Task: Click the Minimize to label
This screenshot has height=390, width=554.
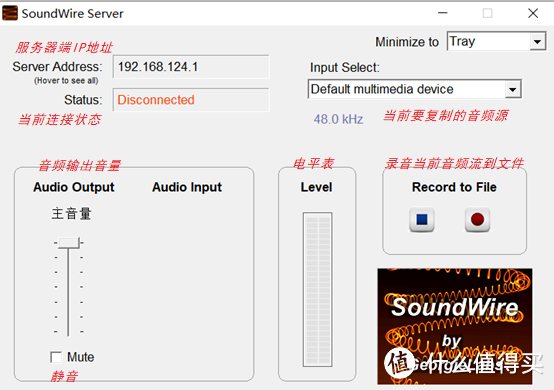Action: click(x=407, y=42)
